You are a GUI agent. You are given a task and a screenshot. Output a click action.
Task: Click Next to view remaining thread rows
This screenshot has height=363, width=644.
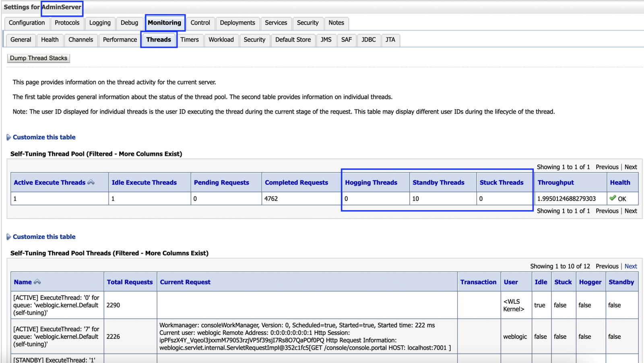630,266
